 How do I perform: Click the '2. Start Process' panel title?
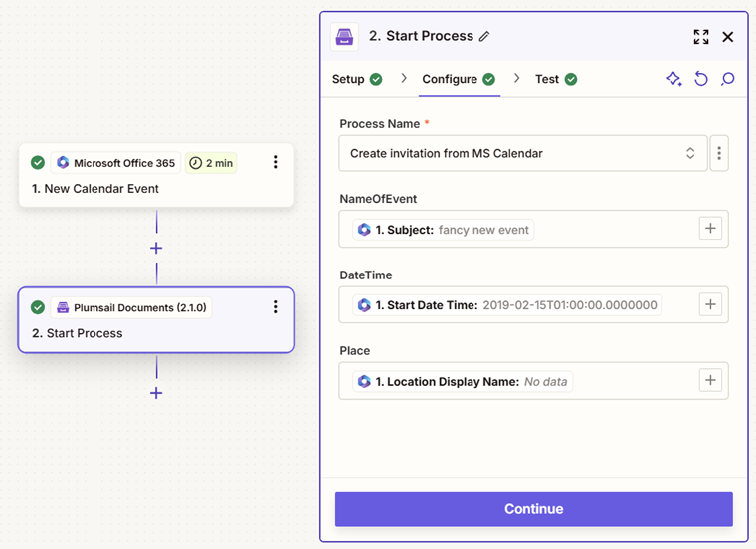[421, 36]
